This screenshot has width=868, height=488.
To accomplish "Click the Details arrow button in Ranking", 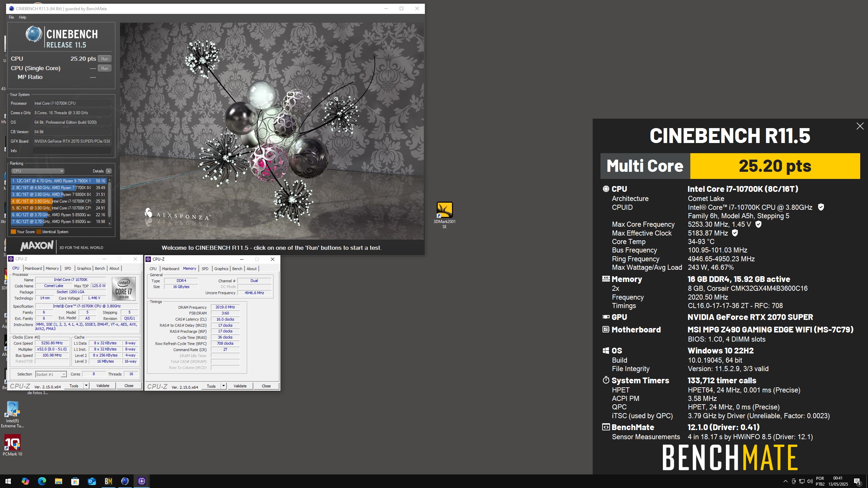I will coord(108,171).
